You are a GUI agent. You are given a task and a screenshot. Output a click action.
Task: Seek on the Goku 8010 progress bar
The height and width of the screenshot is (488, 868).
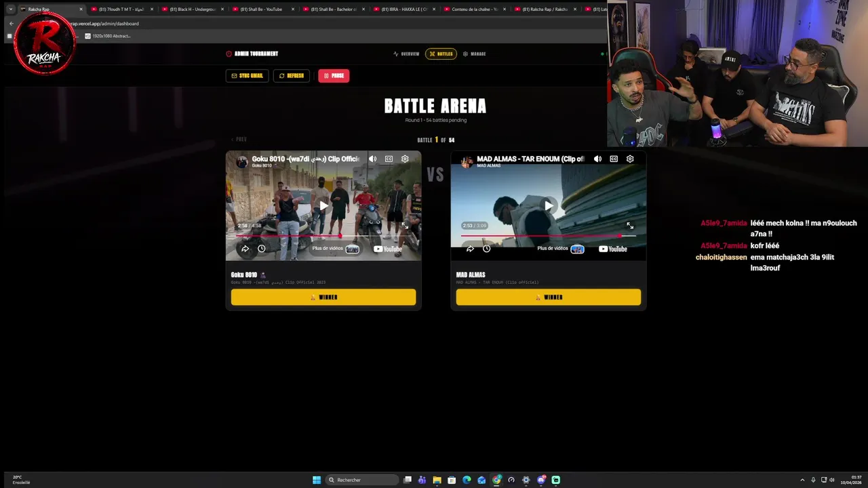click(x=323, y=235)
